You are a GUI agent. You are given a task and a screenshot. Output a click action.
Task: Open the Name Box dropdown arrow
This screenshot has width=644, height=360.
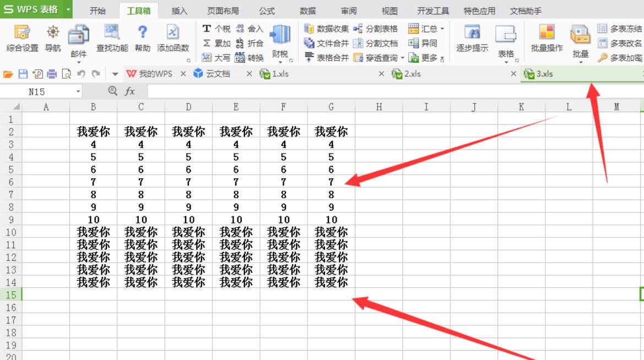(x=78, y=91)
